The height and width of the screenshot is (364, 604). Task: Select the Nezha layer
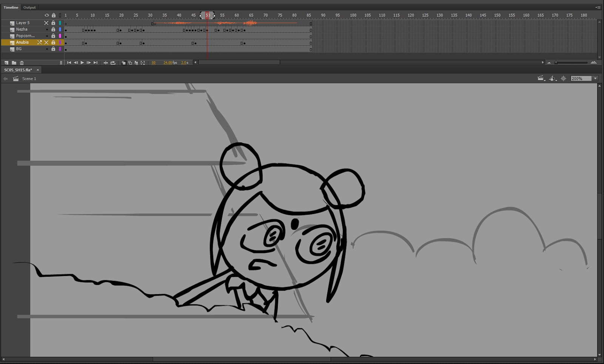coord(22,29)
